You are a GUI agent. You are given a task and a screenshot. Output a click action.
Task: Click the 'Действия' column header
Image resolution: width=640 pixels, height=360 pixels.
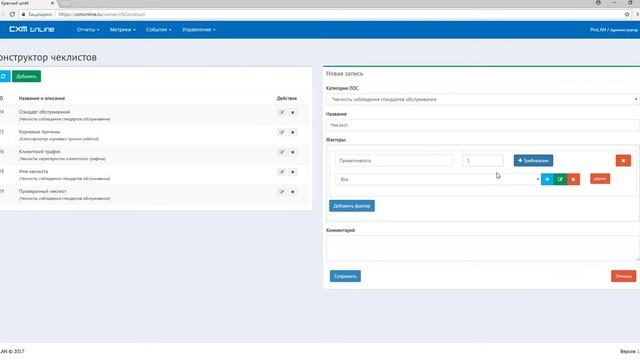[287, 98]
